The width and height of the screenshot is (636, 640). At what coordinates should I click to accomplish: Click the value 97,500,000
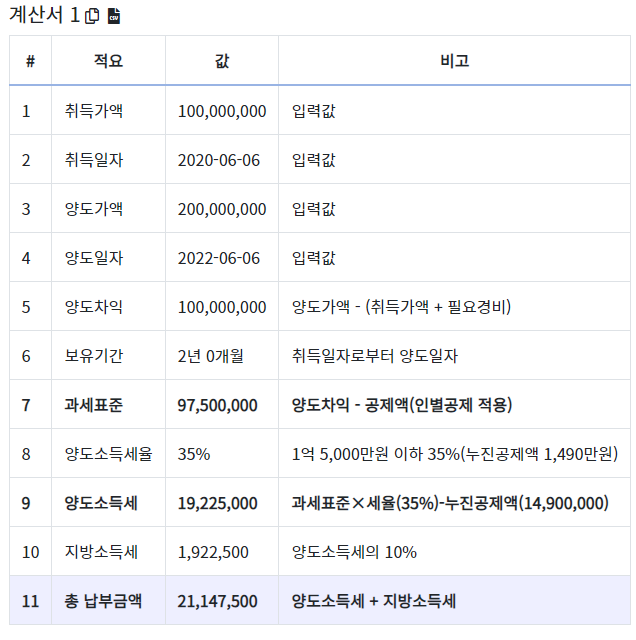217,405
